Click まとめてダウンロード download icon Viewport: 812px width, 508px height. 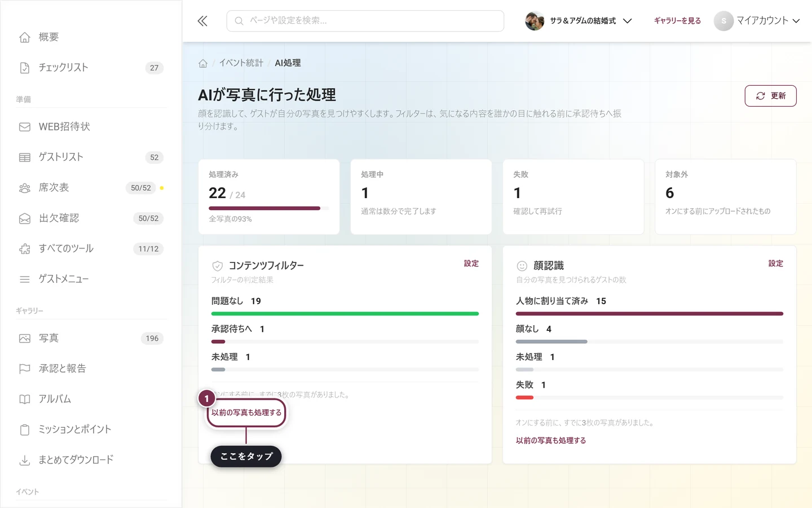(x=25, y=461)
